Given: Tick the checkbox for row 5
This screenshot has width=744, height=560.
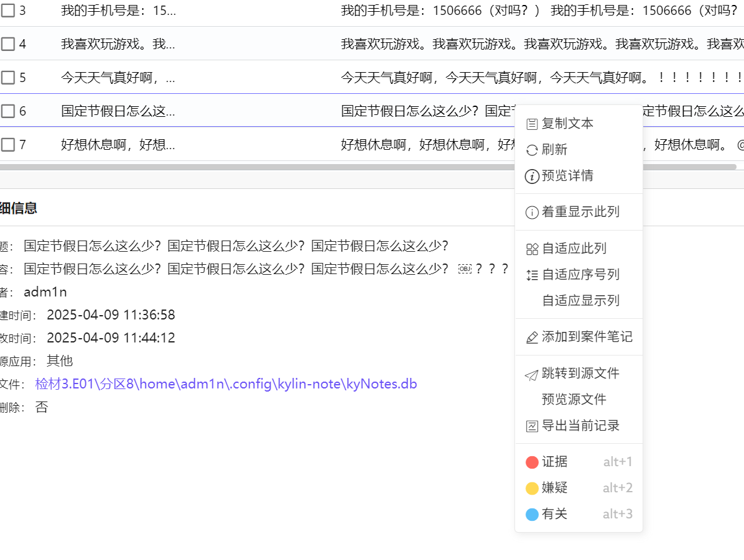Looking at the screenshot, I should (x=8, y=77).
